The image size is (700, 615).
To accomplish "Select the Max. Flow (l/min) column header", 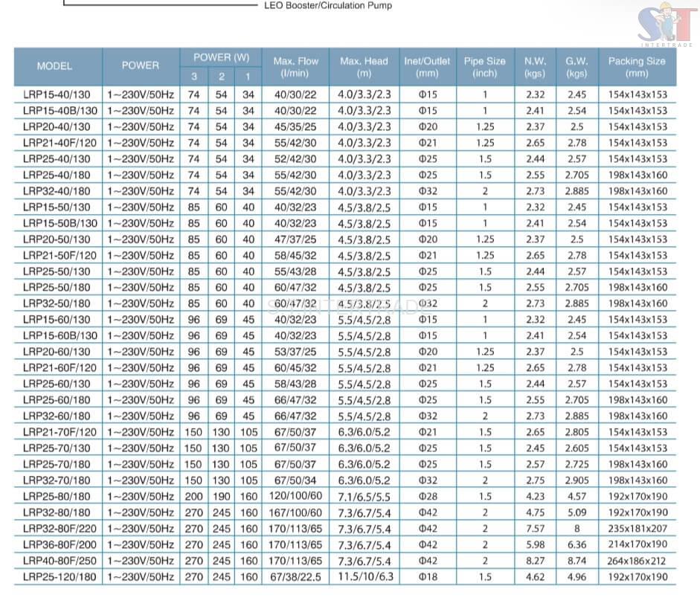I will [295, 67].
